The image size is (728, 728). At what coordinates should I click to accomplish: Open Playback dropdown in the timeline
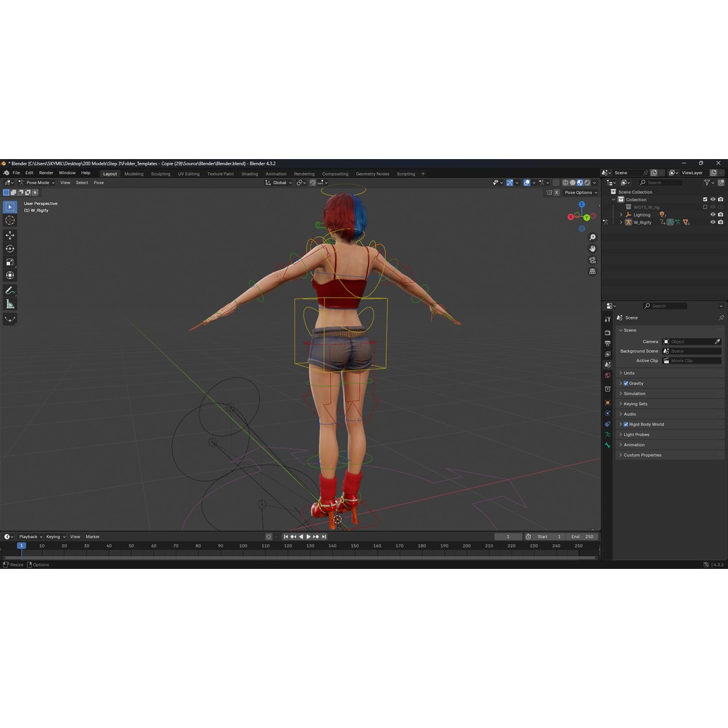(x=30, y=537)
